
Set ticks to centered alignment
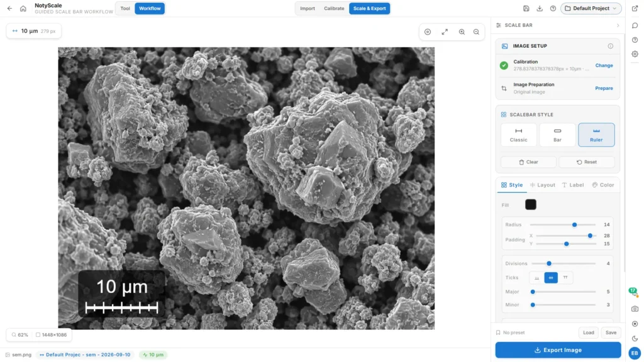click(x=551, y=278)
